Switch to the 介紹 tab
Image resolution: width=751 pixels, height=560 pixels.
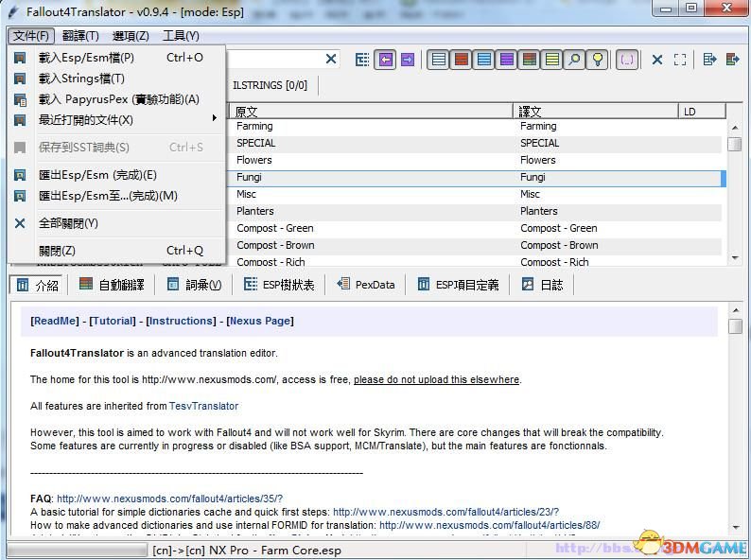coord(38,285)
